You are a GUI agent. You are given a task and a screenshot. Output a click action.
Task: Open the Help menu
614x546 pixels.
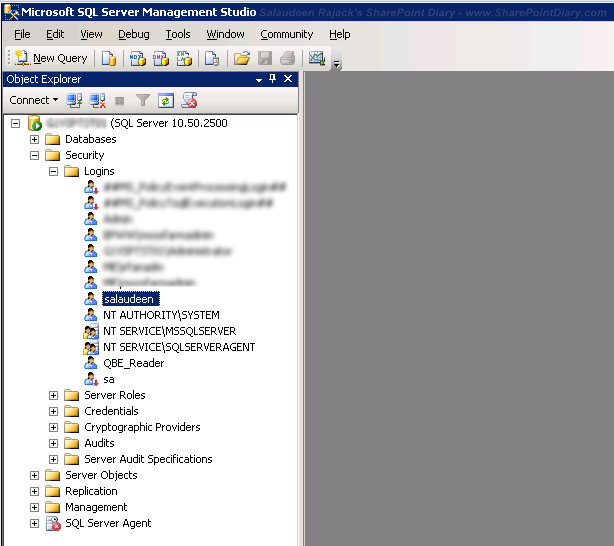pyautogui.click(x=340, y=34)
